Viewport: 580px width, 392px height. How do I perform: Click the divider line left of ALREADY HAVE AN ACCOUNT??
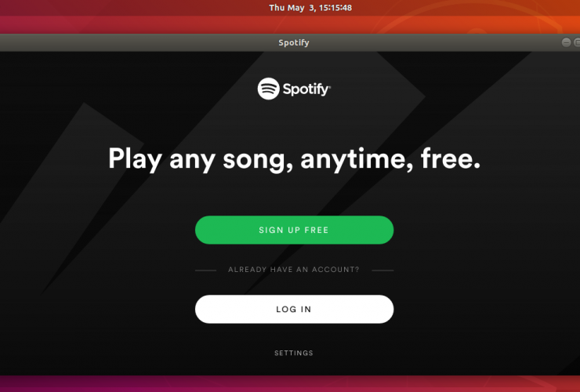coord(205,270)
